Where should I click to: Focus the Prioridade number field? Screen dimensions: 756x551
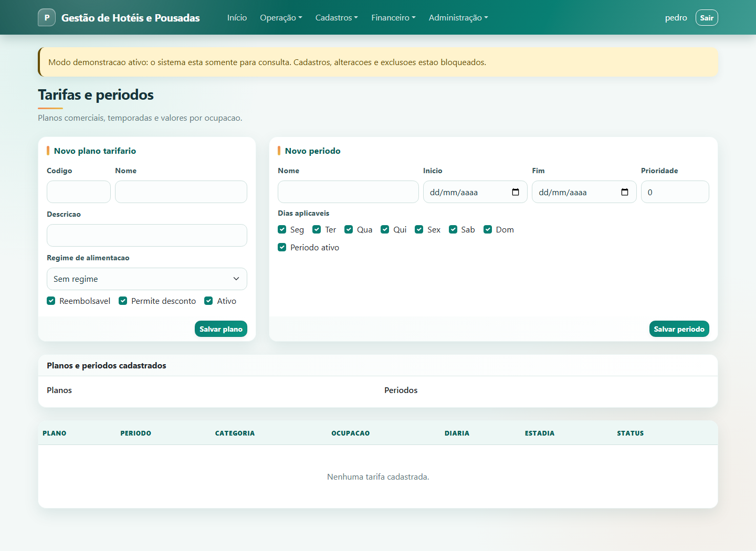coord(675,192)
